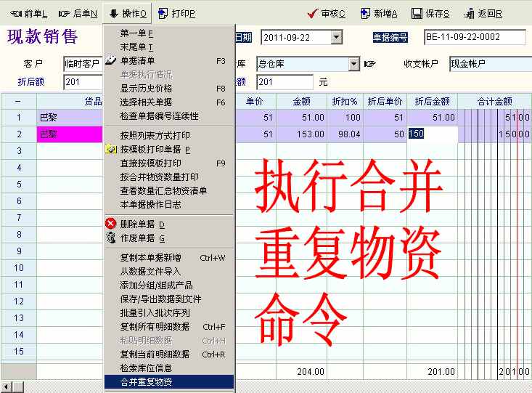Viewport: 532px width, 393px height.
Task: Click the 打印 (print) toolbar icon
Action: pos(163,14)
